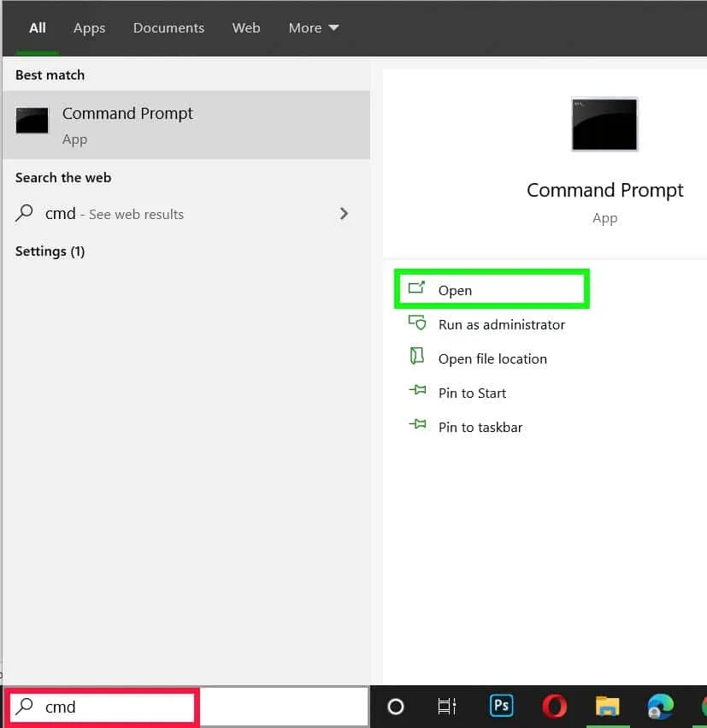707x728 pixels.
Task: Open Microsoft Edge from the taskbar
Action: (x=659, y=707)
